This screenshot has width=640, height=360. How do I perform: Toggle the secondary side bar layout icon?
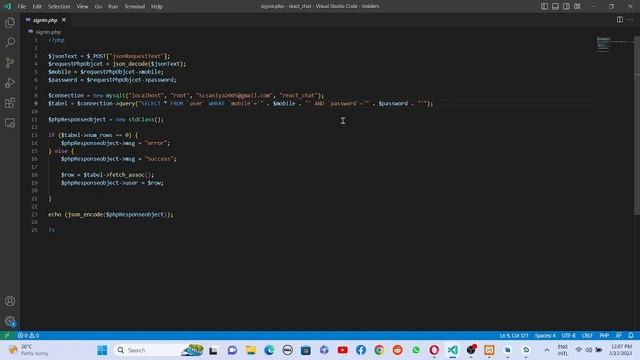pos(566,6)
